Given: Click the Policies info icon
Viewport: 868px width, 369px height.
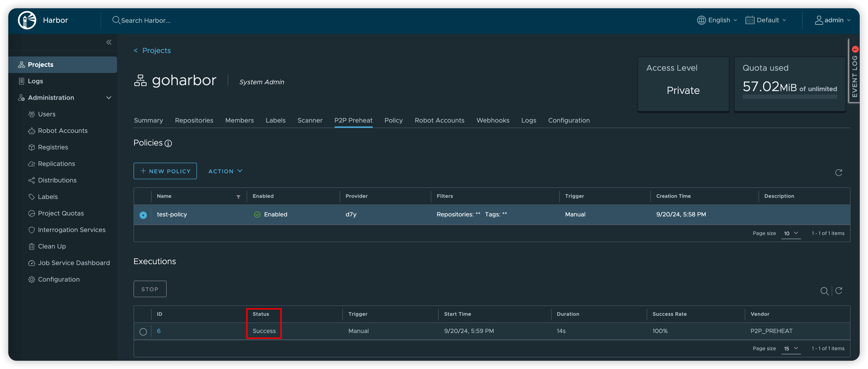Looking at the screenshot, I should pyautogui.click(x=168, y=143).
